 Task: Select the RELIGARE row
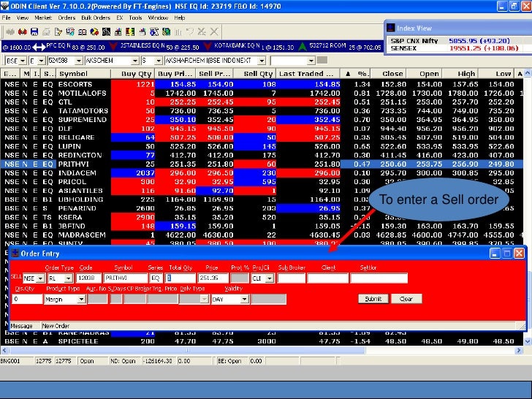pyautogui.click(x=262, y=137)
